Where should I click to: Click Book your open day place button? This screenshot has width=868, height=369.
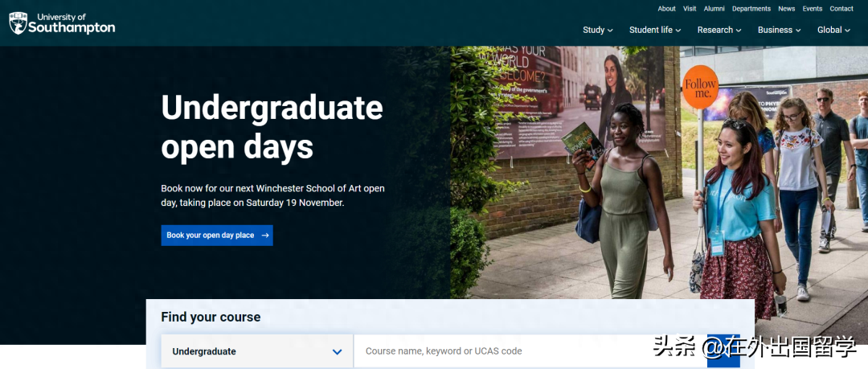click(216, 236)
